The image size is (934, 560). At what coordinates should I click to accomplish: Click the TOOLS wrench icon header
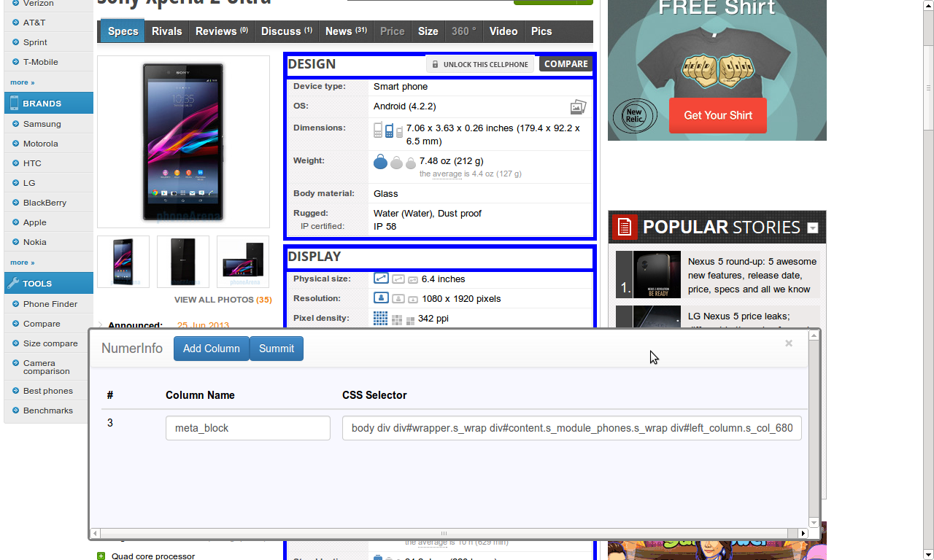(13, 283)
